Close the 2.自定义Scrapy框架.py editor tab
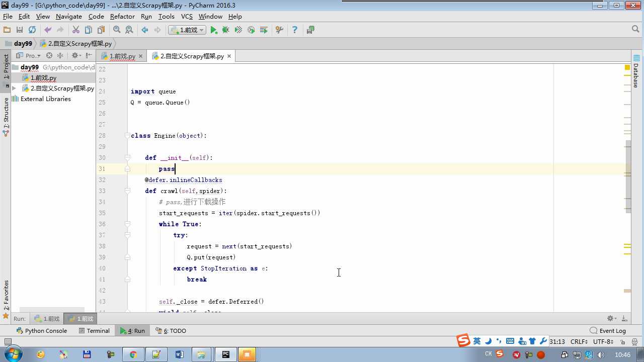This screenshot has width=644, height=362. [229, 56]
